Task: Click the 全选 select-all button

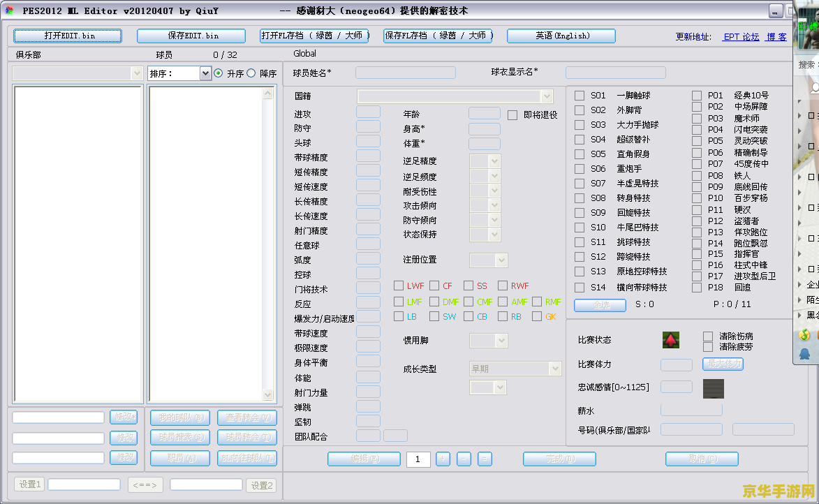Action: coord(600,305)
